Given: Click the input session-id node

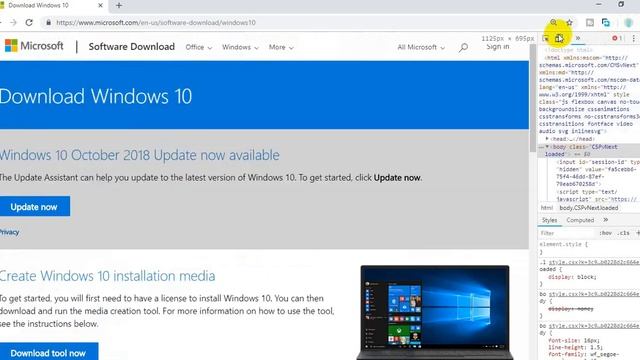Looking at the screenshot, I should [598, 173].
